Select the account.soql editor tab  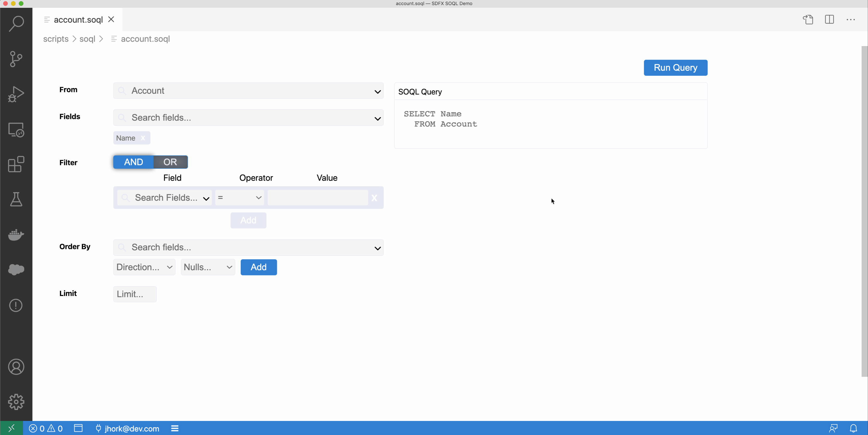click(x=78, y=20)
